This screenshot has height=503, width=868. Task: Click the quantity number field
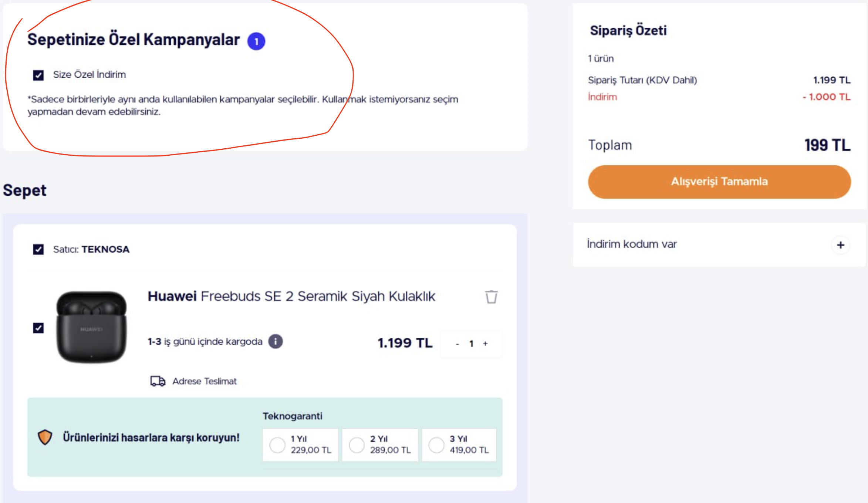click(471, 344)
